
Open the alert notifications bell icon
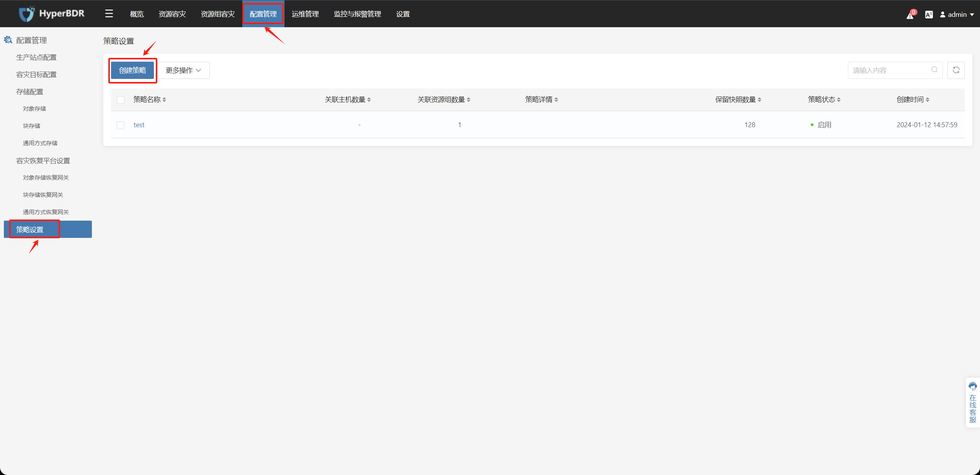(910, 15)
